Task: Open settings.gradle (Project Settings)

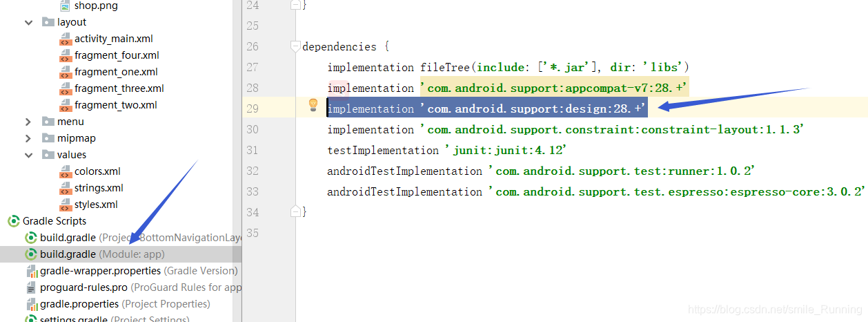Action: tap(115, 319)
